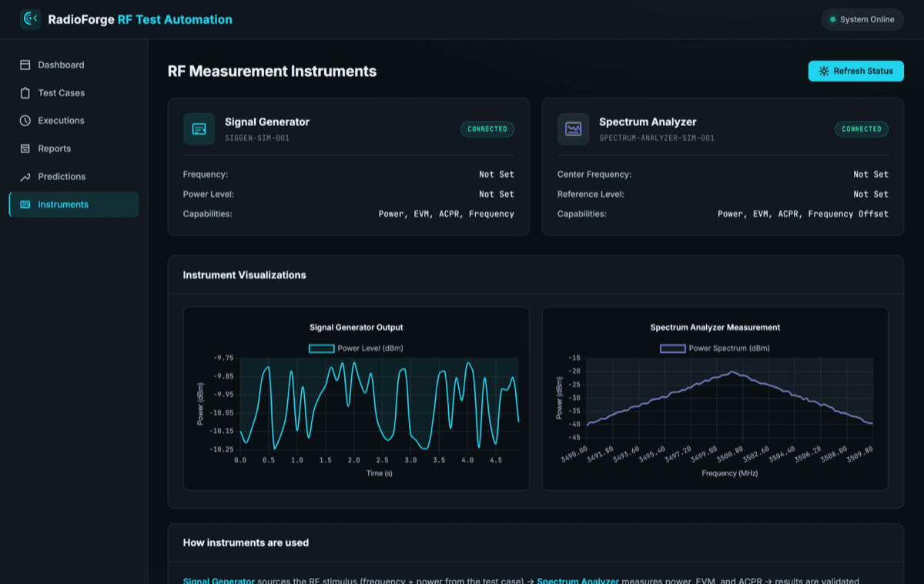Toggle the Power Level (dBm) legend swatch
Image resolution: width=924 pixels, height=584 pixels.
point(321,349)
